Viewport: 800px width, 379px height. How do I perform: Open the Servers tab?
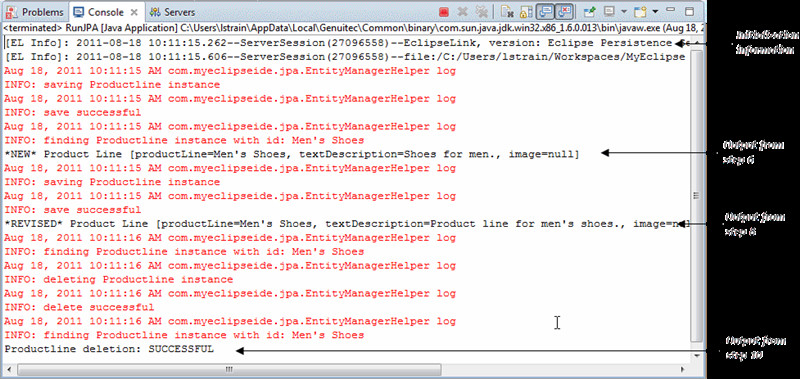(172, 12)
